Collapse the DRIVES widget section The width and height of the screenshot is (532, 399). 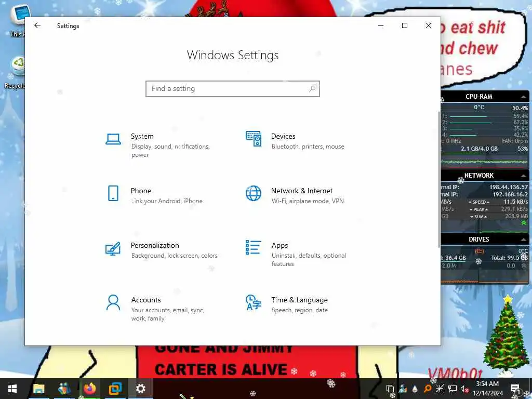click(524, 240)
